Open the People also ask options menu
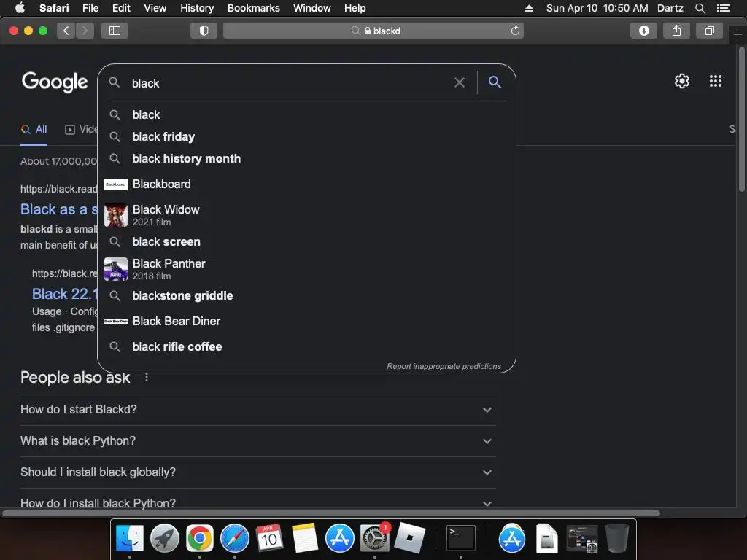 tap(146, 378)
